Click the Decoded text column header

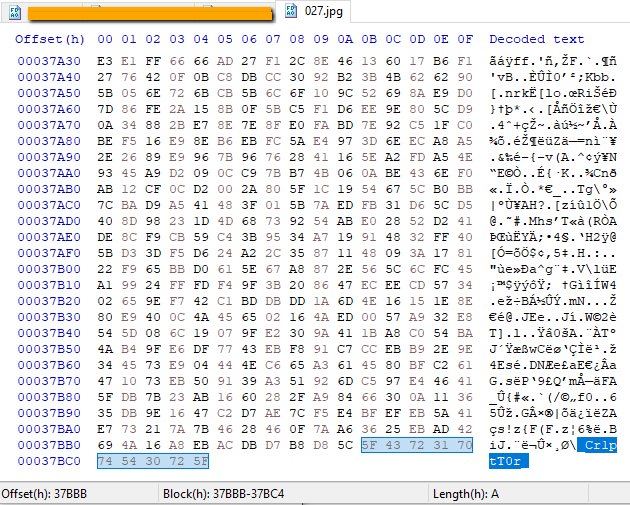[536, 39]
